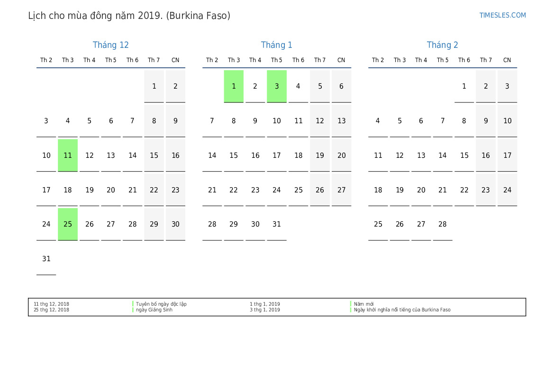Viewport: 554px width, 392px height.
Task: Click the page title about Burkina Faso
Action: 129,16
